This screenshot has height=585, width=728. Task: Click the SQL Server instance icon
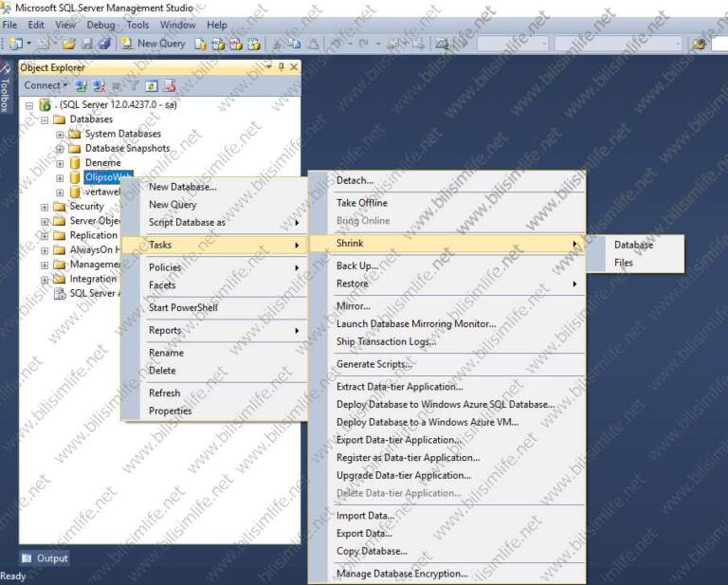(45, 105)
